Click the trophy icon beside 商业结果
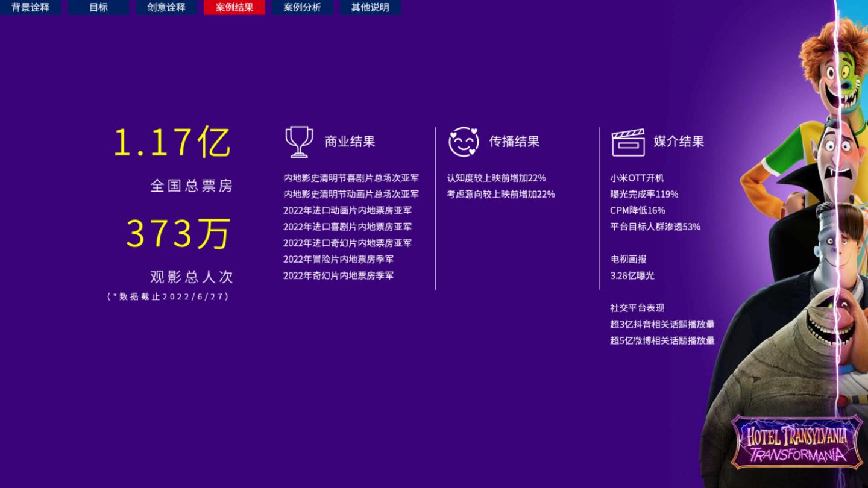 point(299,142)
